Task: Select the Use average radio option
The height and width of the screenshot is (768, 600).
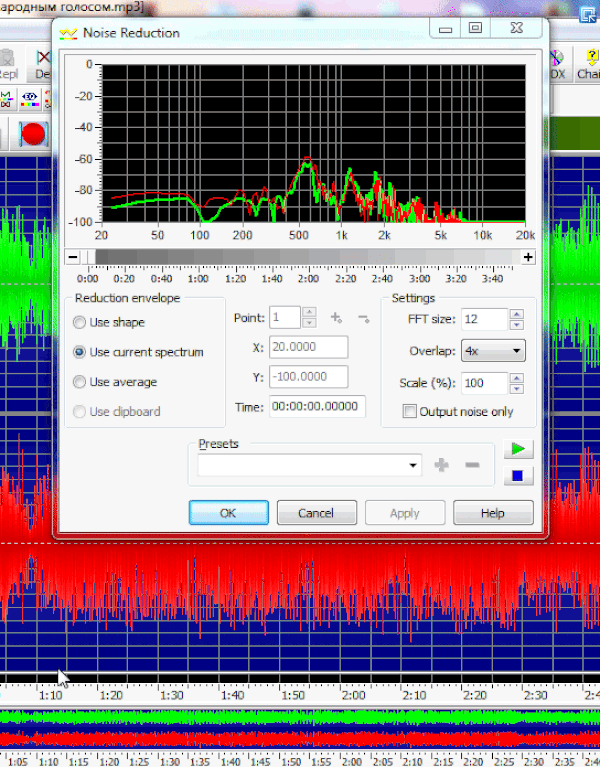Action: (x=80, y=382)
